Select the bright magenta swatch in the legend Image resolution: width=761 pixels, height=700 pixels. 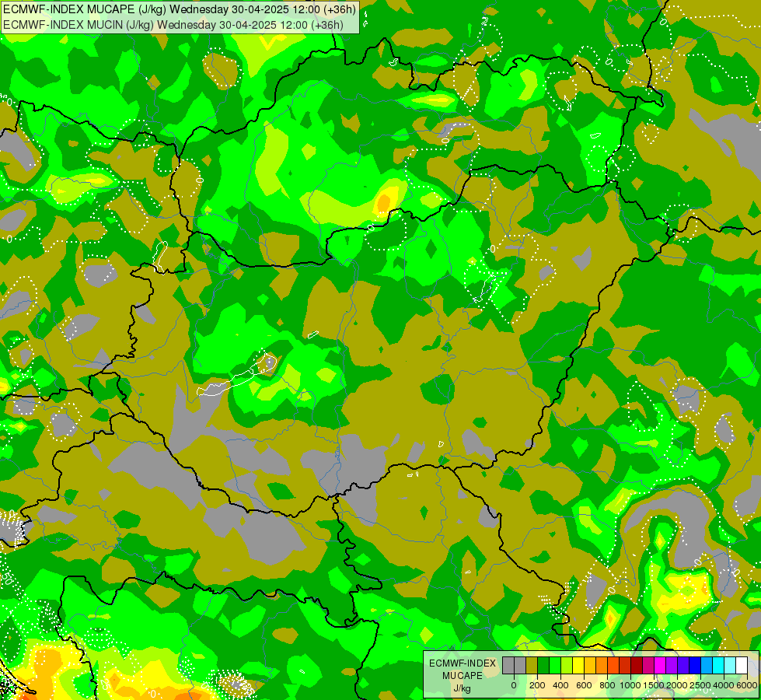pos(661,666)
